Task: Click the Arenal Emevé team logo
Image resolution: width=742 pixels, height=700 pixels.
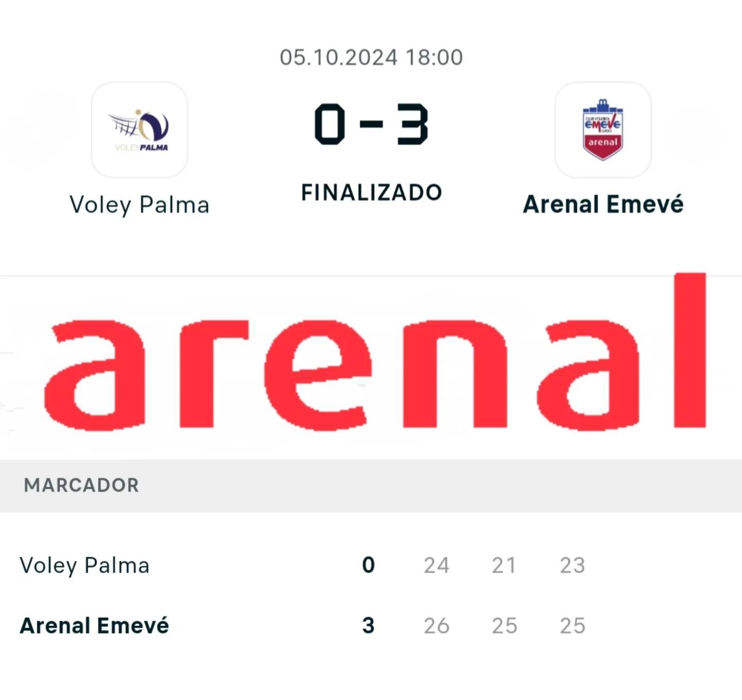Action: pos(603,130)
